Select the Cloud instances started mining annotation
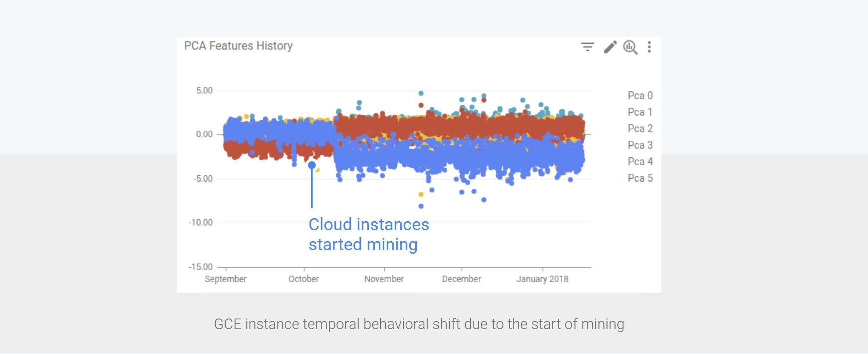The width and height of the screenshot is (868, 354). pyautogui.click(x=369, y=234)
